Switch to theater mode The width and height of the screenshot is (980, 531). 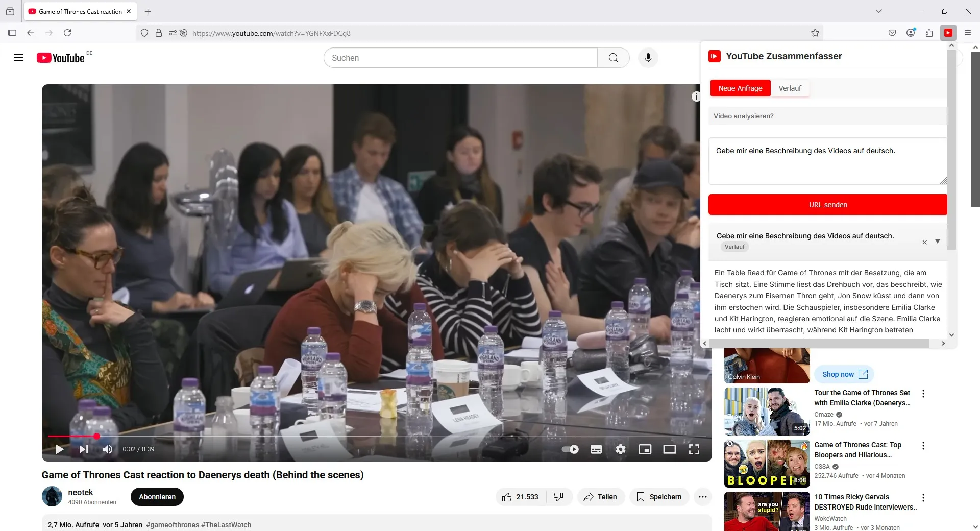670,449
